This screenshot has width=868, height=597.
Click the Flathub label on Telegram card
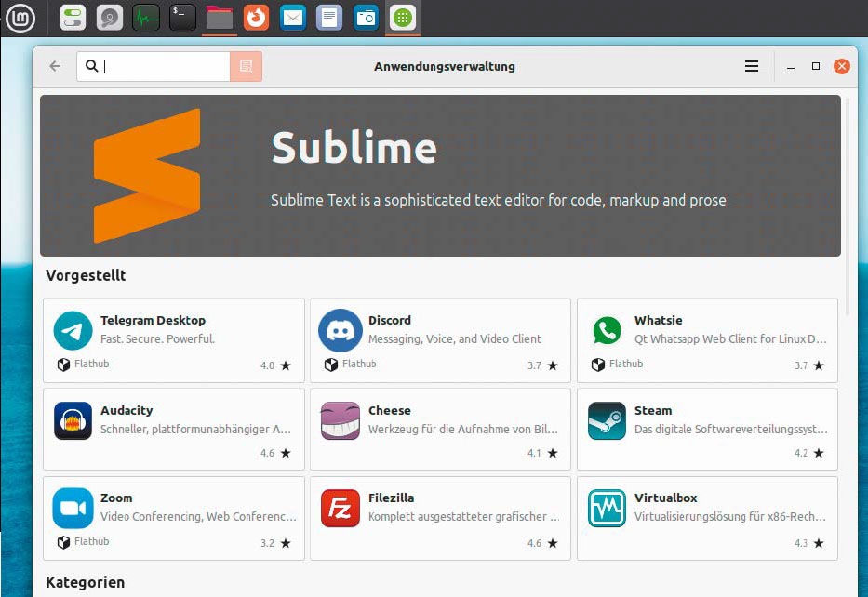[92, 364]
